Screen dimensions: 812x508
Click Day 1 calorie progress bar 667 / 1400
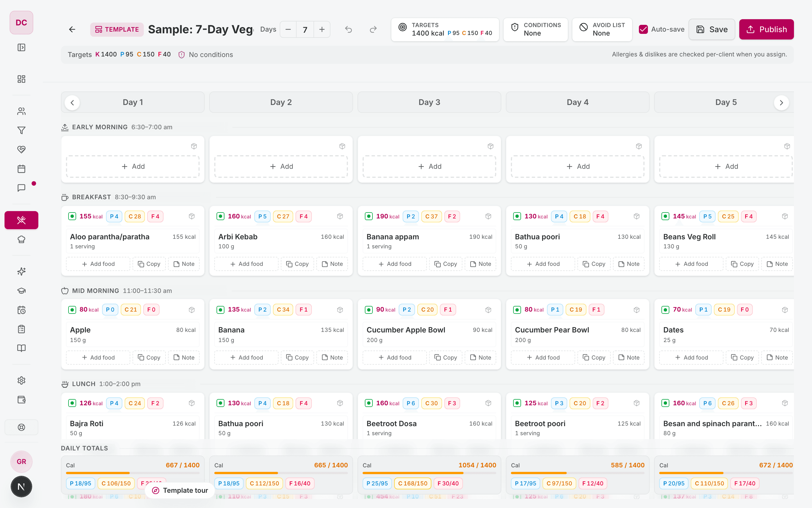(133, 473)
